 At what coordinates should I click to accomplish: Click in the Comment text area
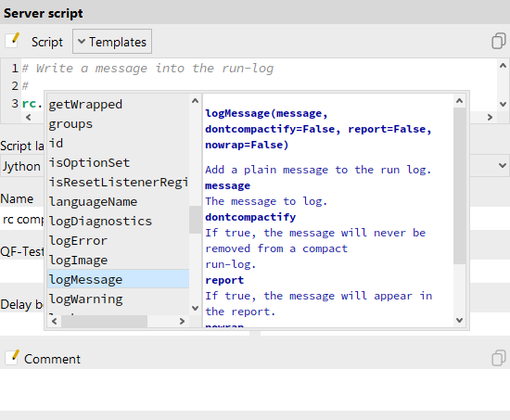click(x=255, y=389)
